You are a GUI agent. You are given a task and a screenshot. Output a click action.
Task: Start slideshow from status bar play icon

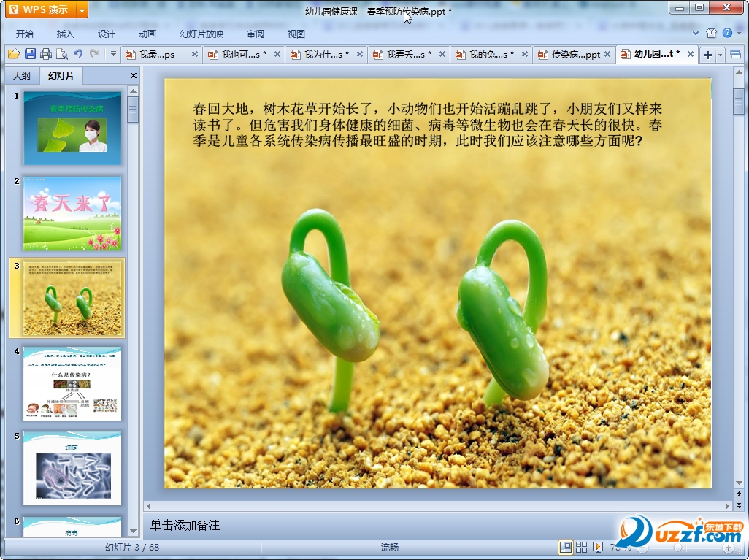[x=597, y=547]
